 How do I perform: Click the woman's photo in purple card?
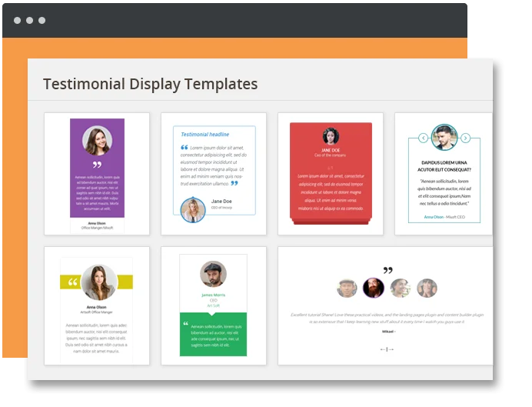tap(97, 141)
